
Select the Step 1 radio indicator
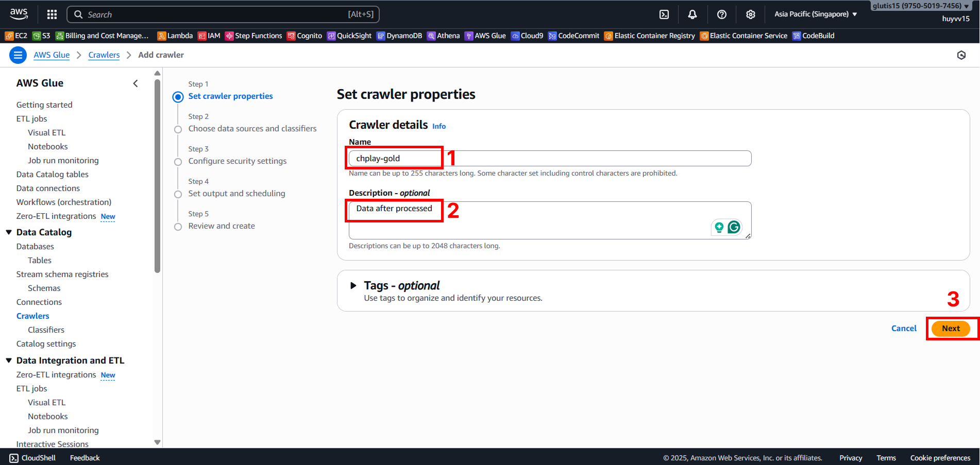point(178,97)
